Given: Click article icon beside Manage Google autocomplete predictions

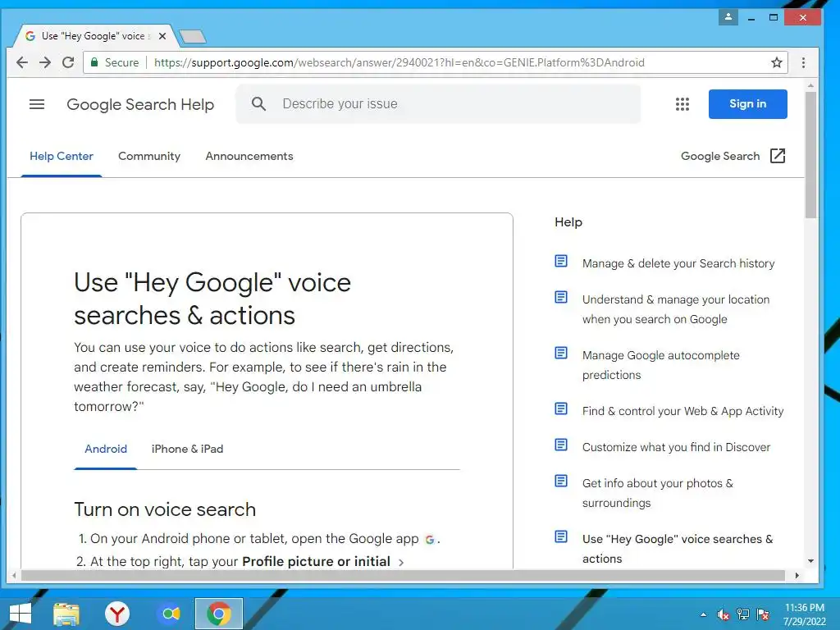Looking at the screenshot, I should click(x=561, y=353).
